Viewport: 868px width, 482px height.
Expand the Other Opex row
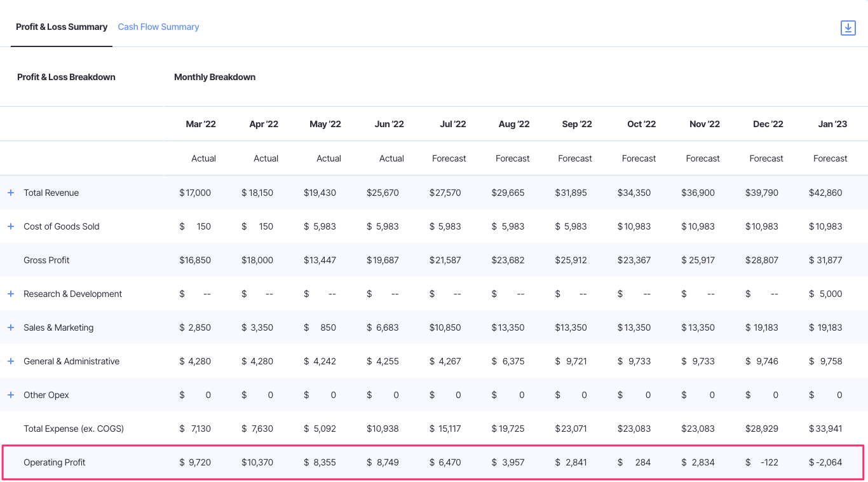(10, 395)
